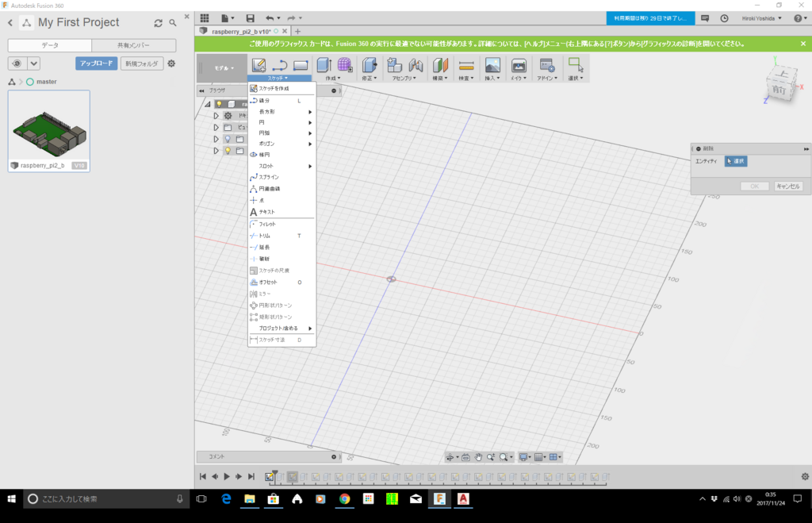Jump to timeline beginning
This screenshot has width=812, height=523.
[x=203, y=476]
